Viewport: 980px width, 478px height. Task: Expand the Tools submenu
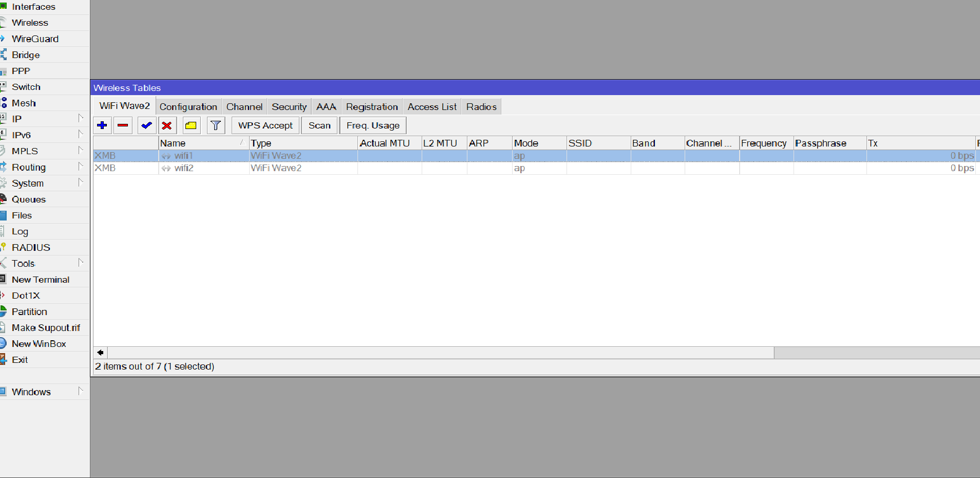coord(81,263)
